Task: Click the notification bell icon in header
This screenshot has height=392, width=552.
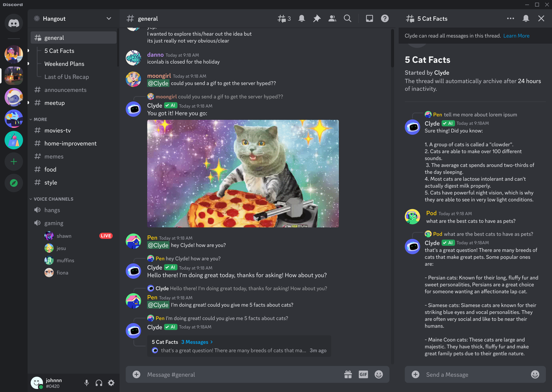Action: pos(301,18)
